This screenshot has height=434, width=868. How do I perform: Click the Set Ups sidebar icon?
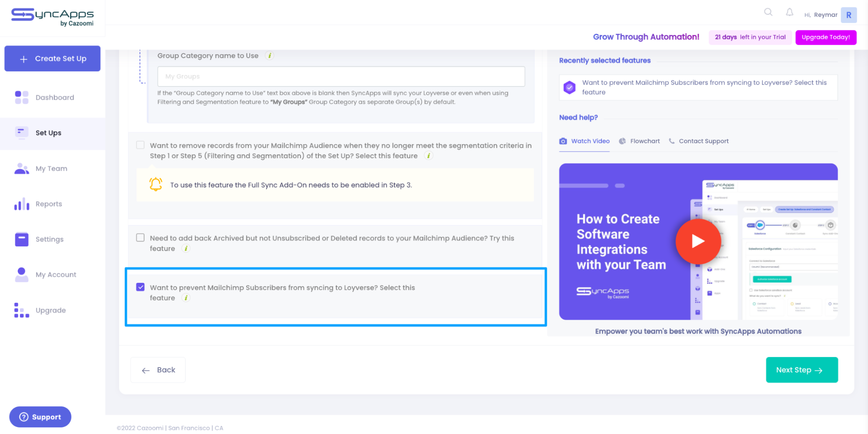click(22, 133)
